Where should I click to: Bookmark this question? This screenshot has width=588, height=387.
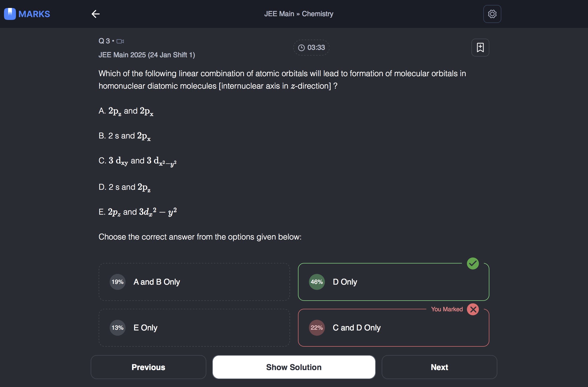click(x=480, y=48)
